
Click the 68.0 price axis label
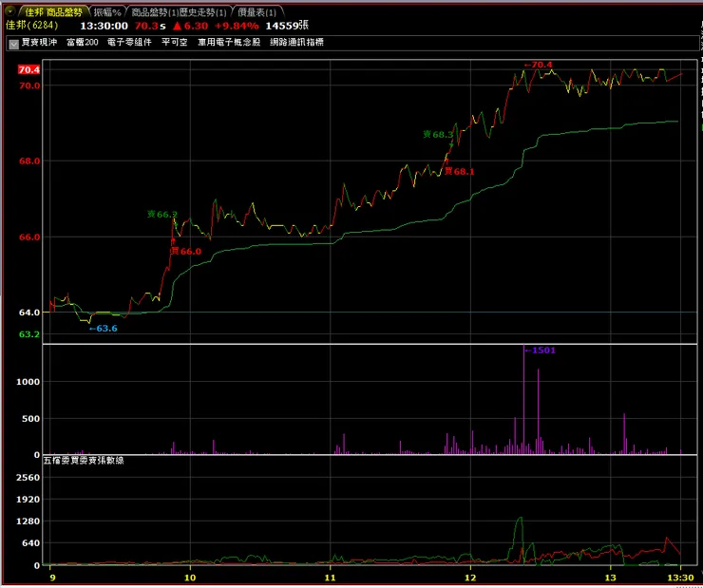pyautogui.click(x=29, y=161)
